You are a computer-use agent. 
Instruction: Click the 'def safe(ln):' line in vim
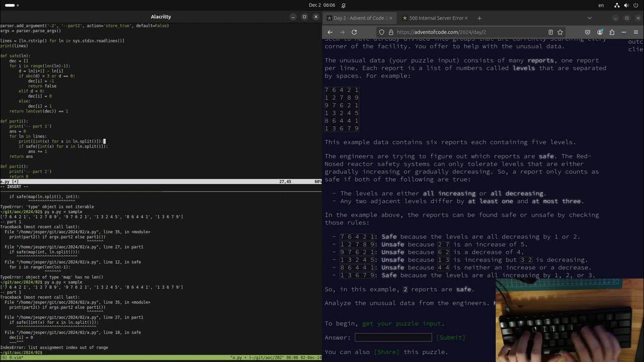pos(15,56)
